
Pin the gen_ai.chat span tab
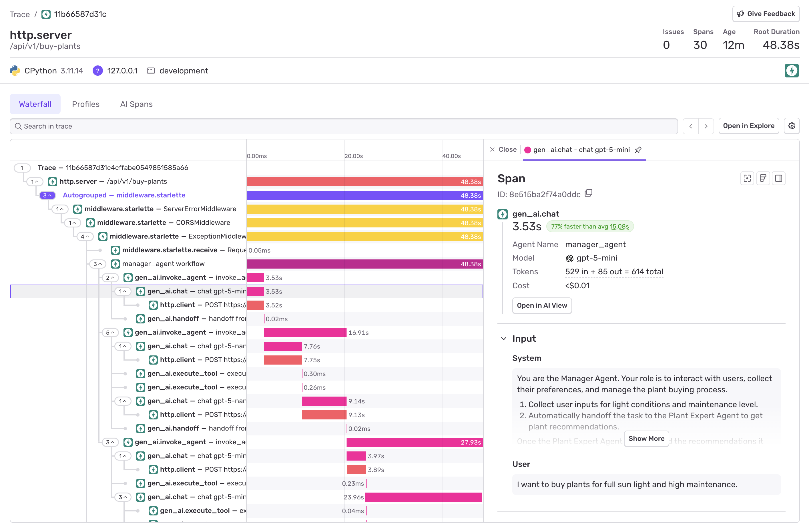click(638, 150)
